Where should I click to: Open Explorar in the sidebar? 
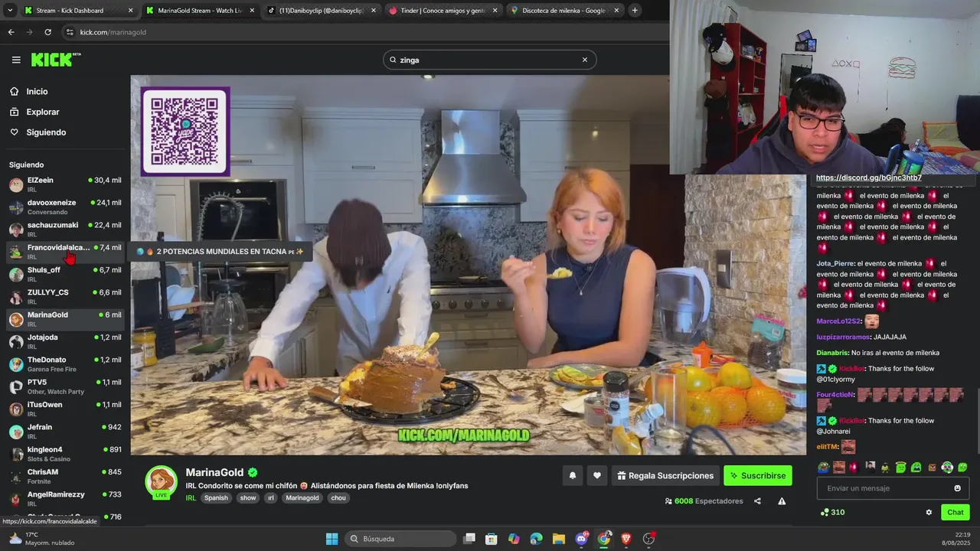click(x=42, y=112)
